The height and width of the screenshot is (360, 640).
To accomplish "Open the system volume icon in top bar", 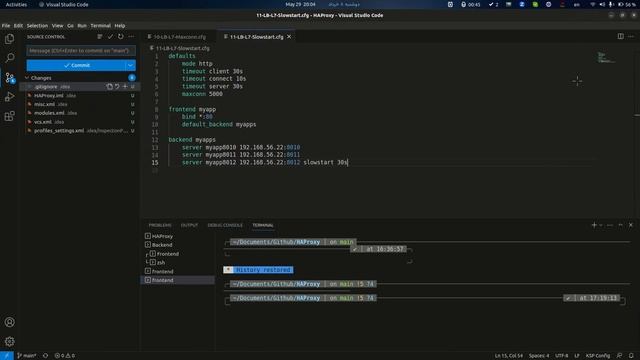I will click(602, 4).
